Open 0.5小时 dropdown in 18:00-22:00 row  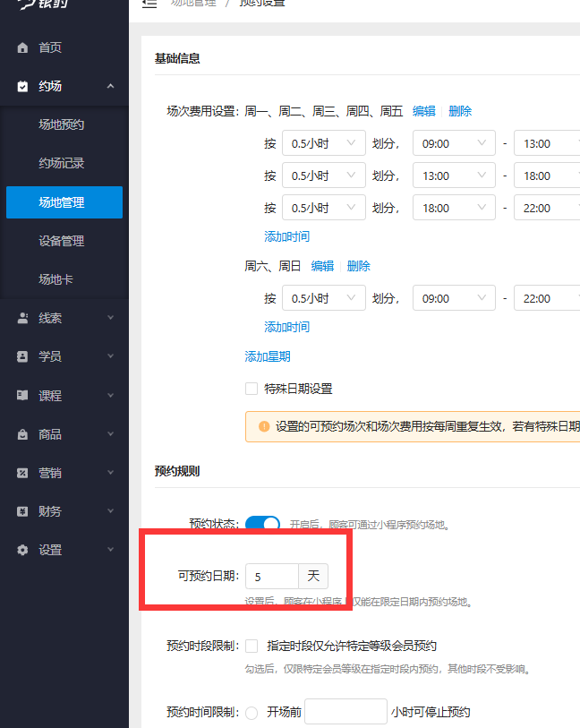(324, 208)
